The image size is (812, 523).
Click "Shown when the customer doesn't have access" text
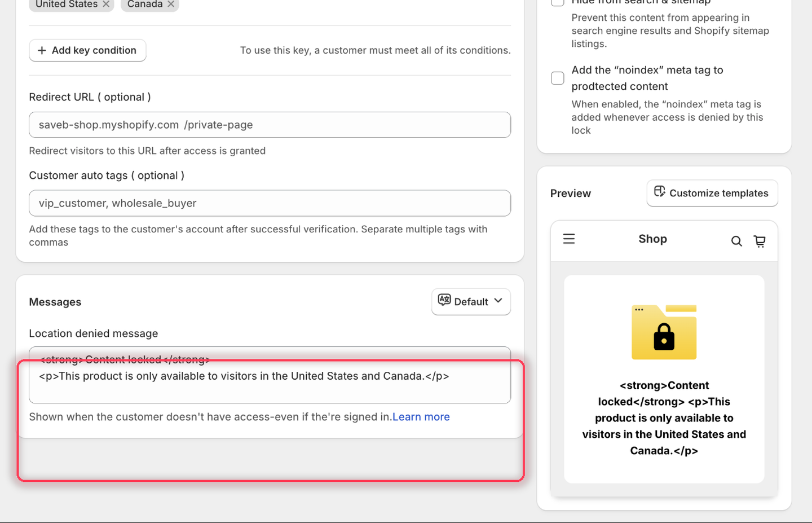tap(210, 417)
